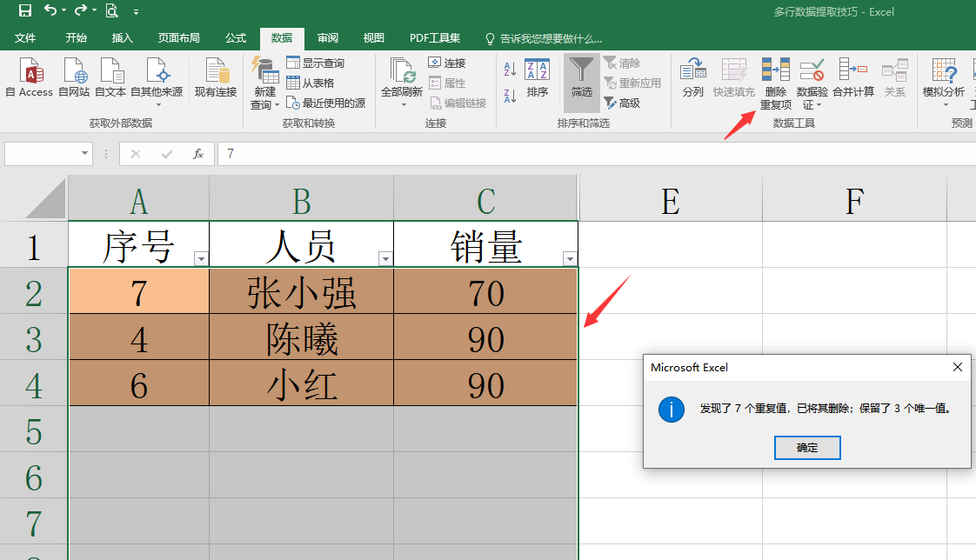
Task: Open the 全部刷新 dropdown button
Action: (402, 82)
